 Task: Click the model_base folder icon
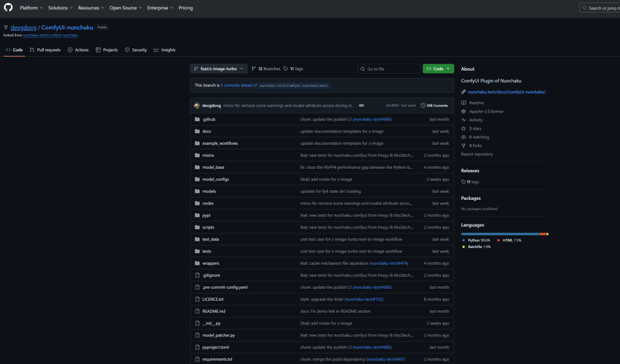click(197, 167)
